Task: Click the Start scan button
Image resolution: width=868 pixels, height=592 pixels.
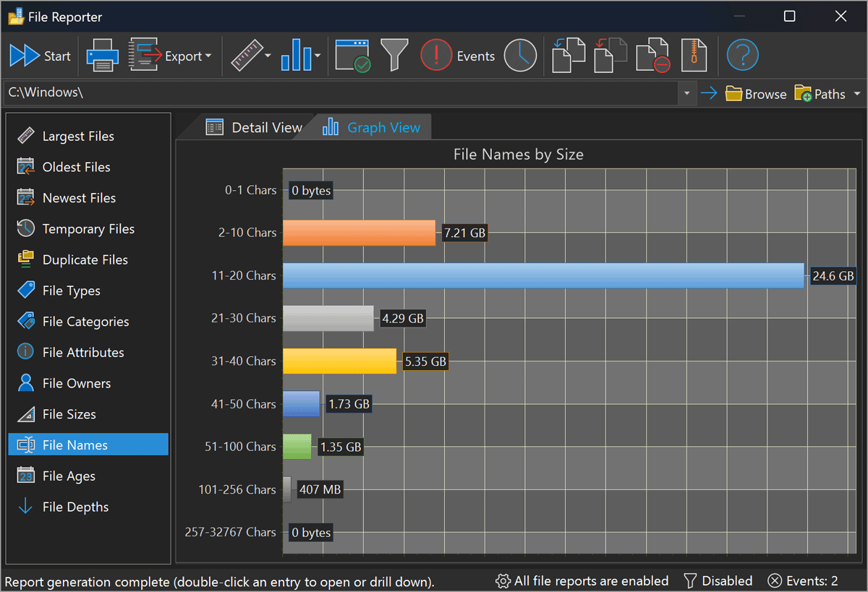Action: (x=41, y=56)
